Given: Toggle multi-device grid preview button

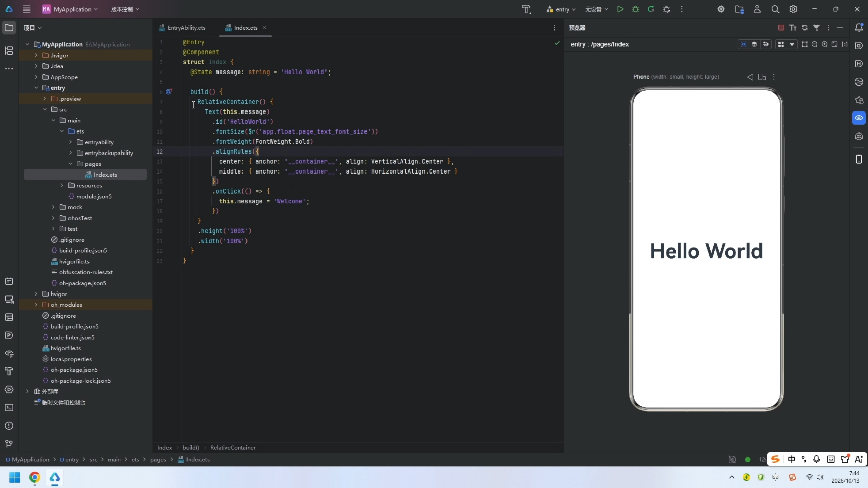Looking at the screenshot, I should [781, 44].
